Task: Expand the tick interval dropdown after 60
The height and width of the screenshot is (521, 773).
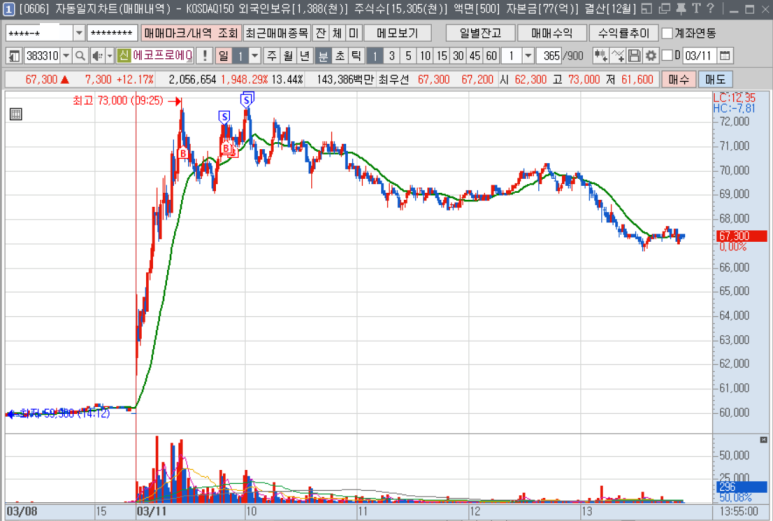Action: tap(527, 56)
